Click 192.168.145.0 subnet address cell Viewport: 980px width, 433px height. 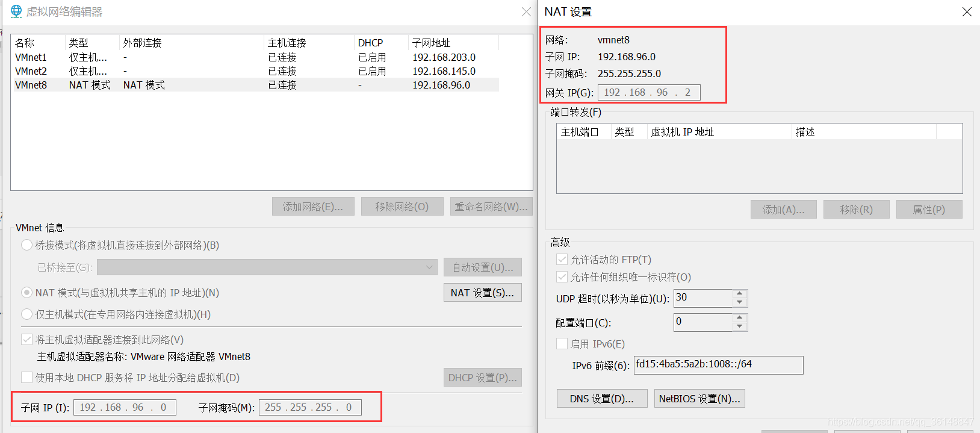444,71
